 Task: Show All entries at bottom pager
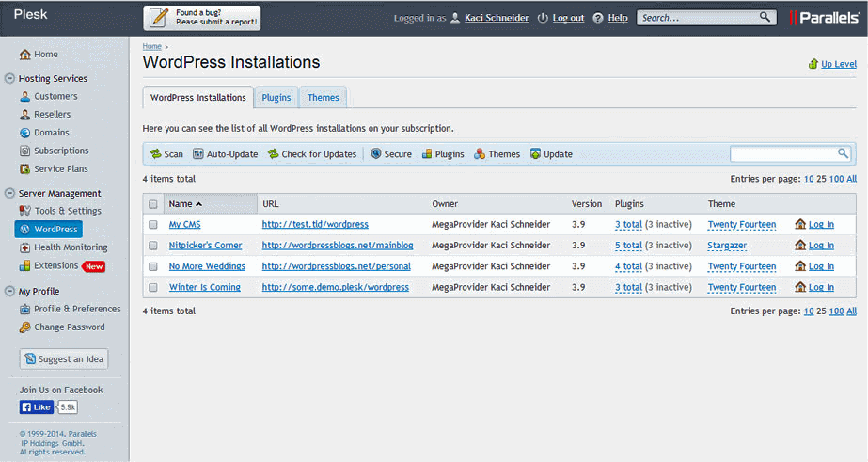pyautogui.click(x=851, y=311)
